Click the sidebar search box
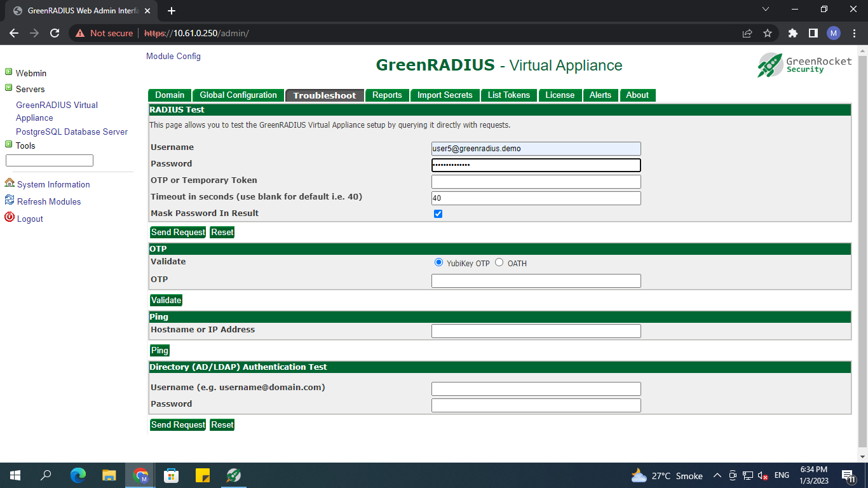 click(x=50, y=161)
